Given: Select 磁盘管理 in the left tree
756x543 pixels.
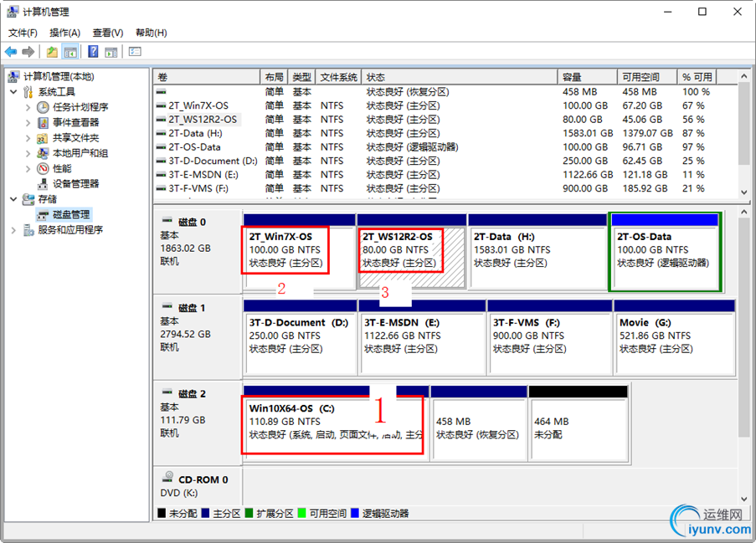Looking at the screenshot, I should (x=71, y=215).
